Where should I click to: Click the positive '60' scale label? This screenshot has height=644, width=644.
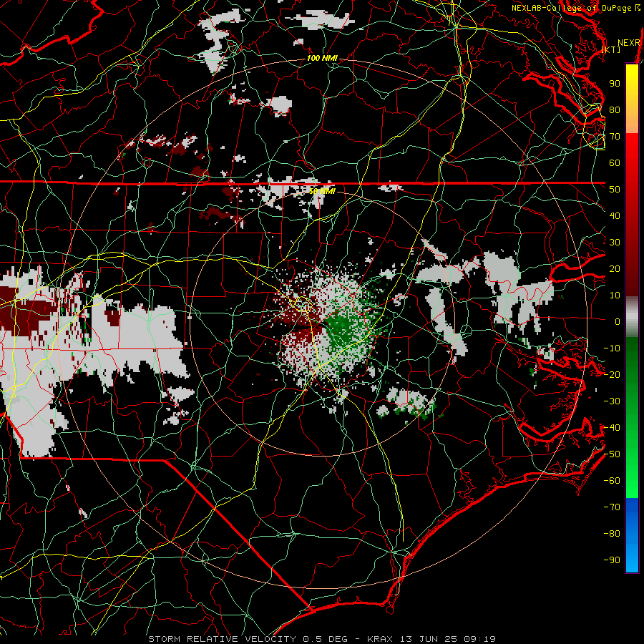(615, 163)
